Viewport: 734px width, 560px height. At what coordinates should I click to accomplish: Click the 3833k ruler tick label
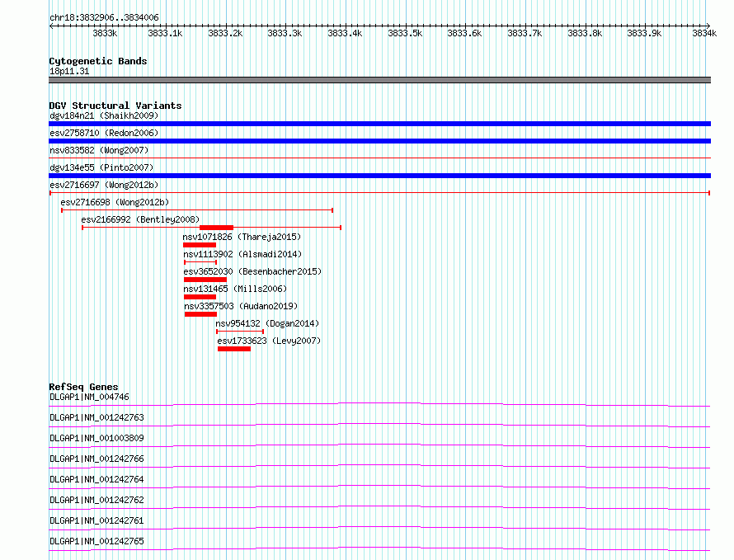[105, 33]
